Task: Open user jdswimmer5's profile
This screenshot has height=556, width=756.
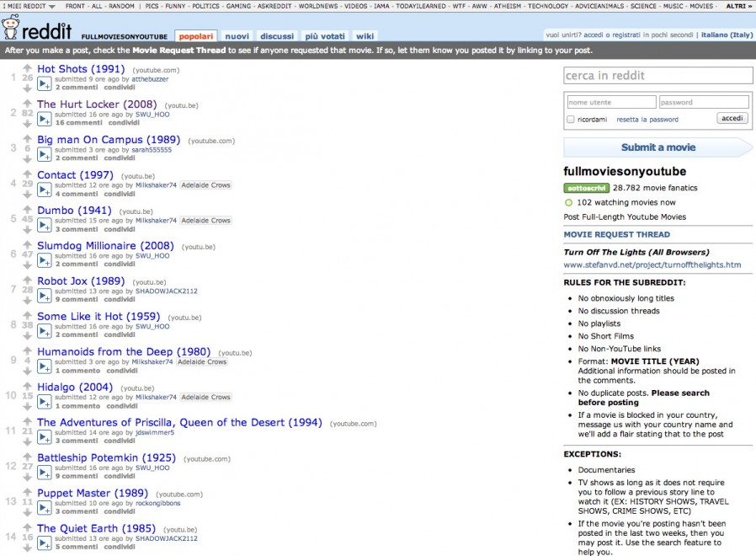Action: point(155,432)
